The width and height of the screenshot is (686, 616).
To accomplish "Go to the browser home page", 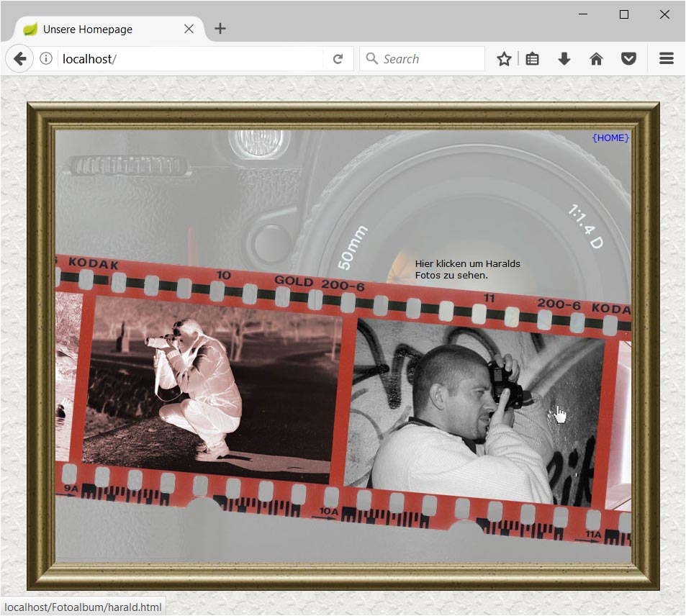I will 596,59.
